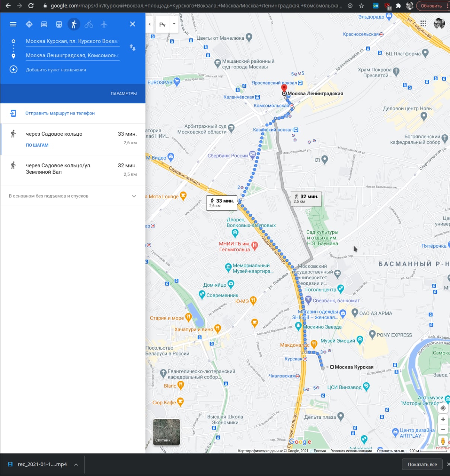Viewport: 450px width, 476px height.
Task: Click EUROSPAR shopping cart marker
Action: click(177, 82)
